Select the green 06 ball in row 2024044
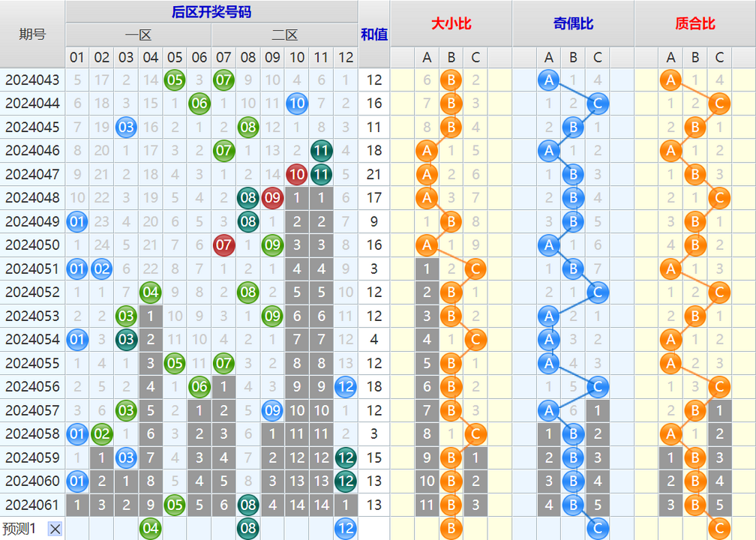 point(199,103)
